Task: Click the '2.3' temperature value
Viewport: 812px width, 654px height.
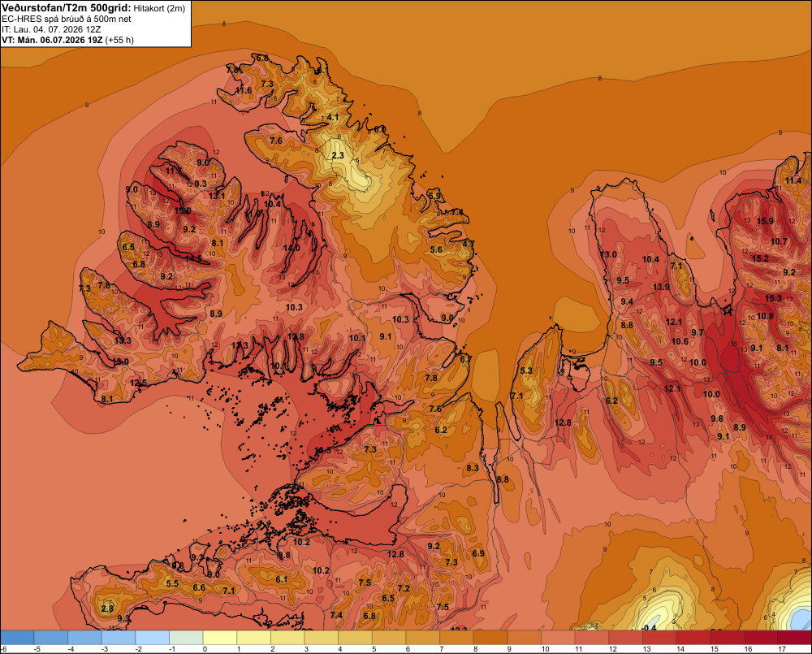Action: tap(338, 155)
